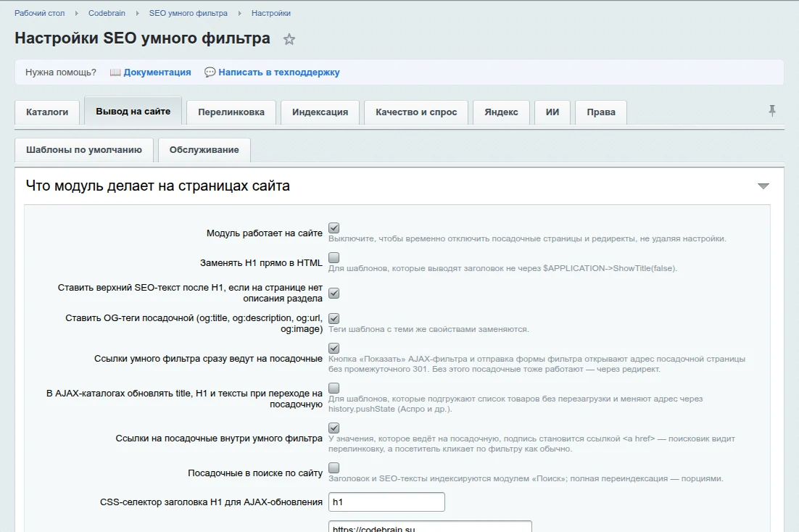Open the Документация link

click(x=157, y=72)
